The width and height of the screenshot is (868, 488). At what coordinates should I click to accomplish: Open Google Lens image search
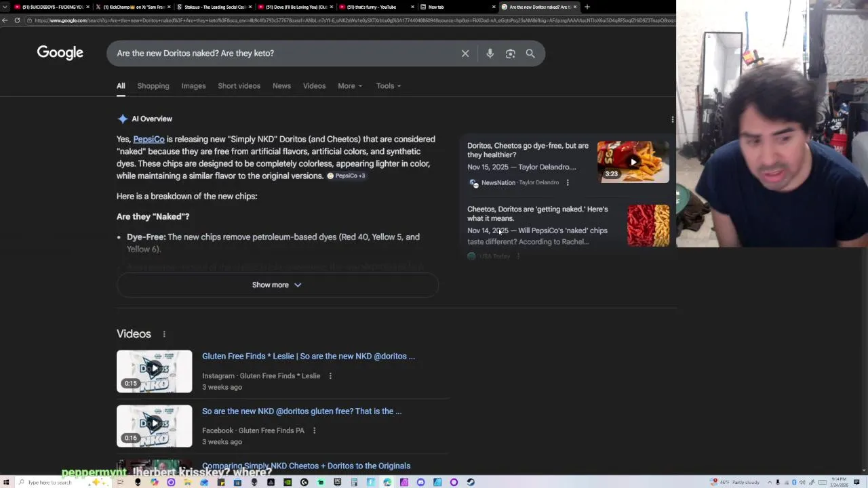[x=510, y=54]
